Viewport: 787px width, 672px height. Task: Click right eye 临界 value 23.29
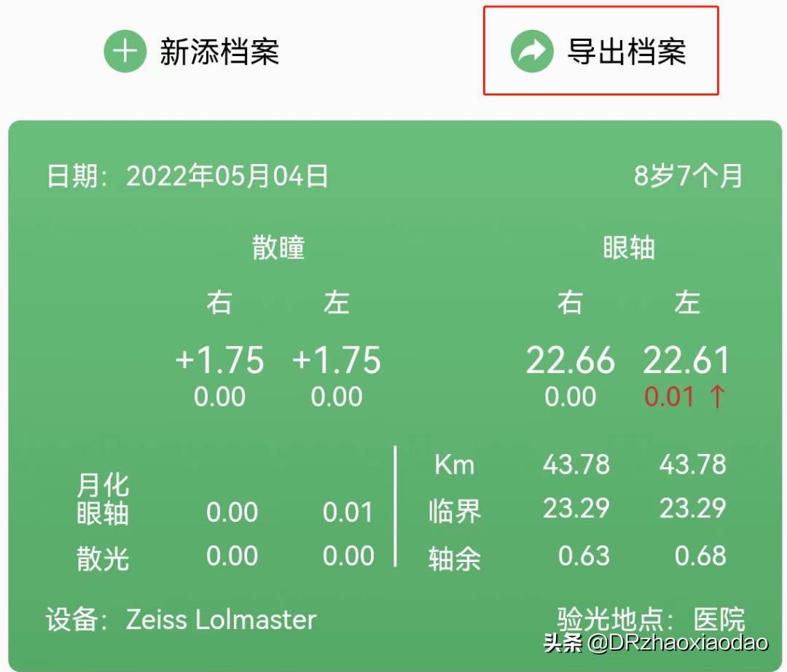pyautogui.click(x=576, y=509)
